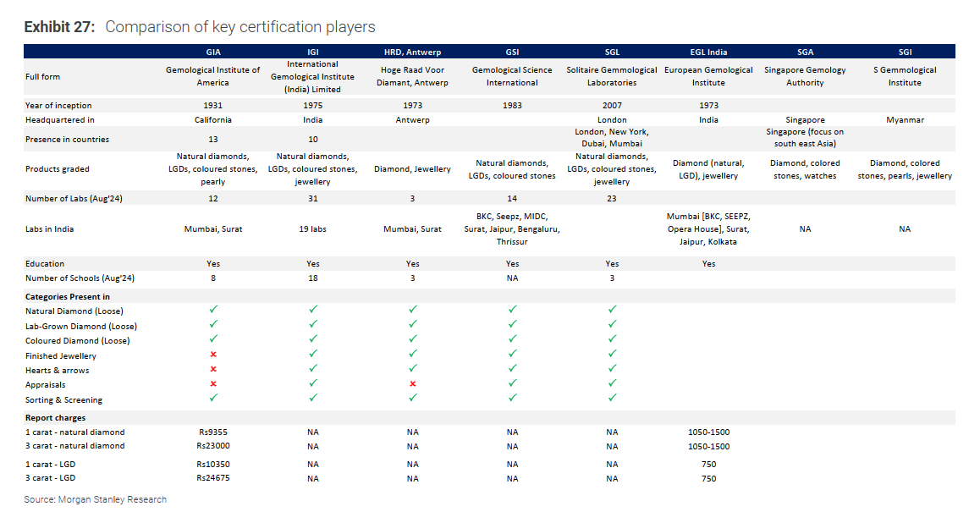The height and width of the screenshot is (512, 980).
Task: Click the "Presence in countries" row label
Action: tap(68, 140)
